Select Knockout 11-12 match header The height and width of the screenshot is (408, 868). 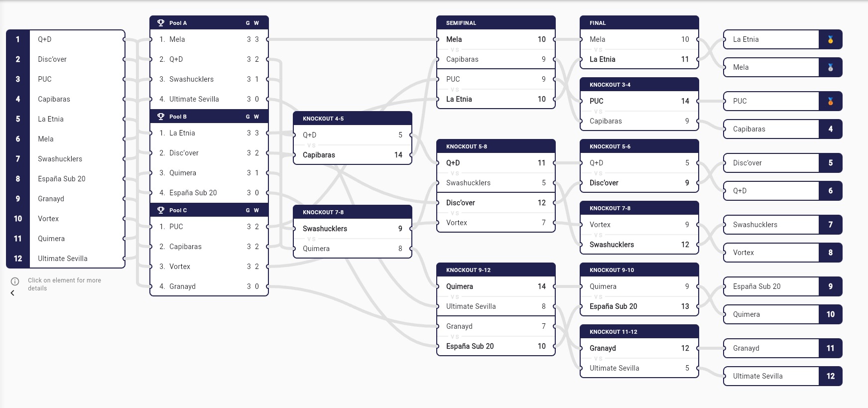[x=639, y=332]
